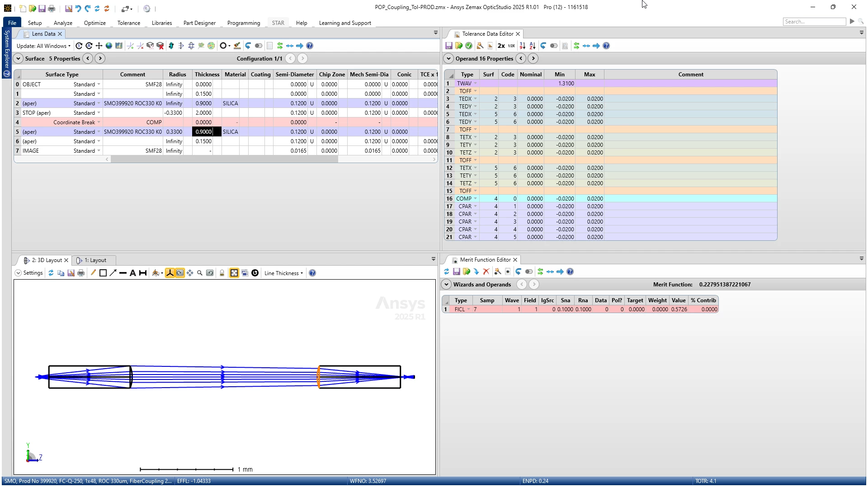868x487 pixels.
Task: Go to next surface properties arrow
Action: coord(100,58)
